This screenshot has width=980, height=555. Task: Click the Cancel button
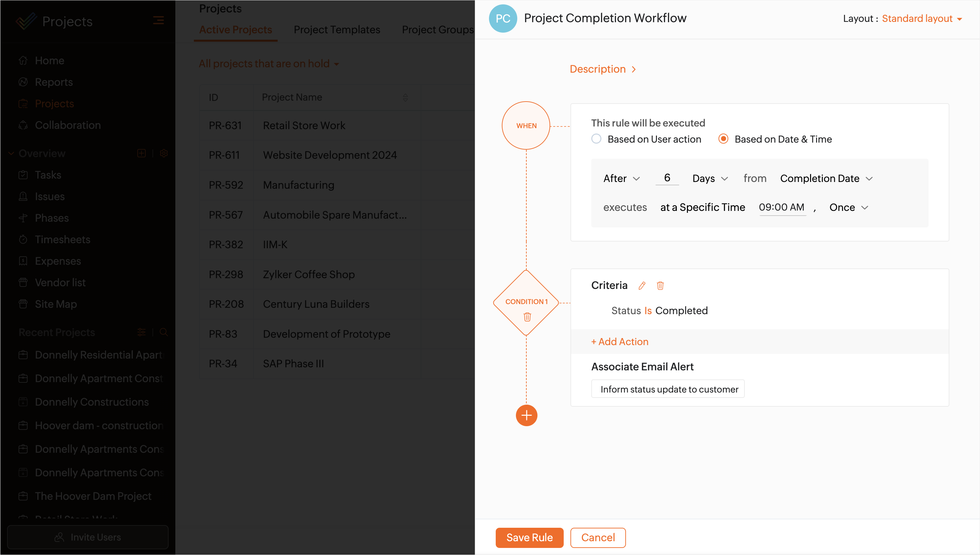click(x=598, y=538)
